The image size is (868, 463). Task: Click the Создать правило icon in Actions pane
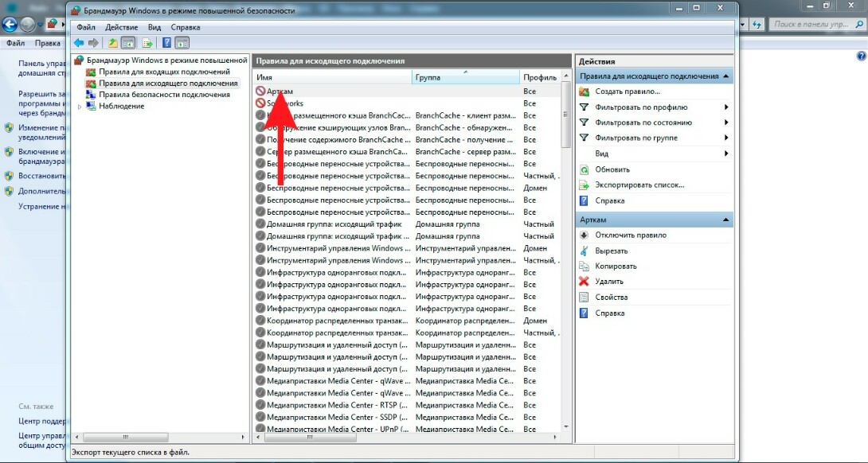(584, 91)
